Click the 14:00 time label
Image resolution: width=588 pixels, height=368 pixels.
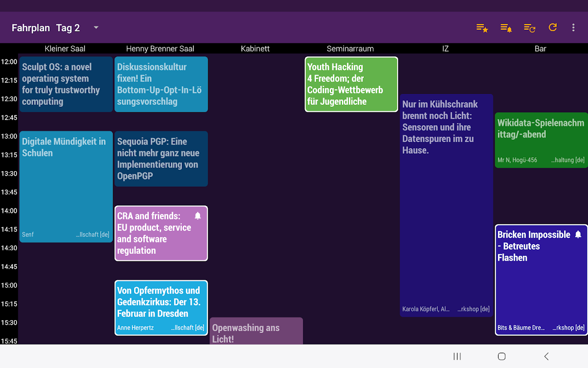[x=9, y=211]
